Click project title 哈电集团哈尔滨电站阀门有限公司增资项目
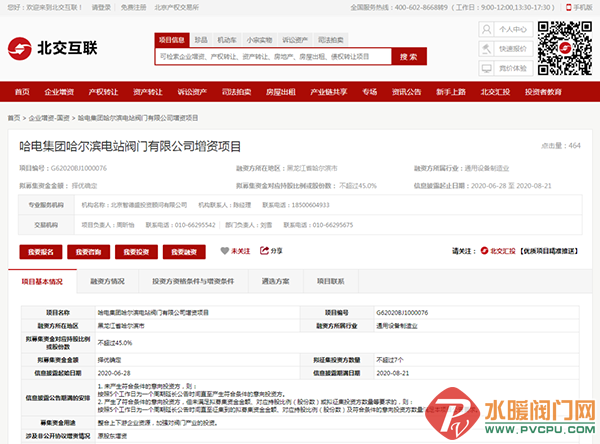This screenshot has height=444, width=600. [130, 146]
